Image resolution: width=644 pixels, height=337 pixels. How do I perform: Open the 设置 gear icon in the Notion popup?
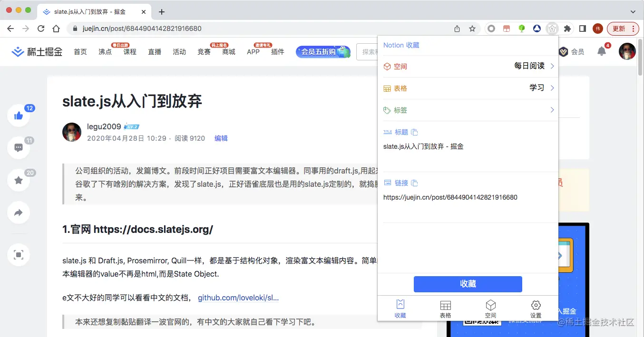click(536, 308)
